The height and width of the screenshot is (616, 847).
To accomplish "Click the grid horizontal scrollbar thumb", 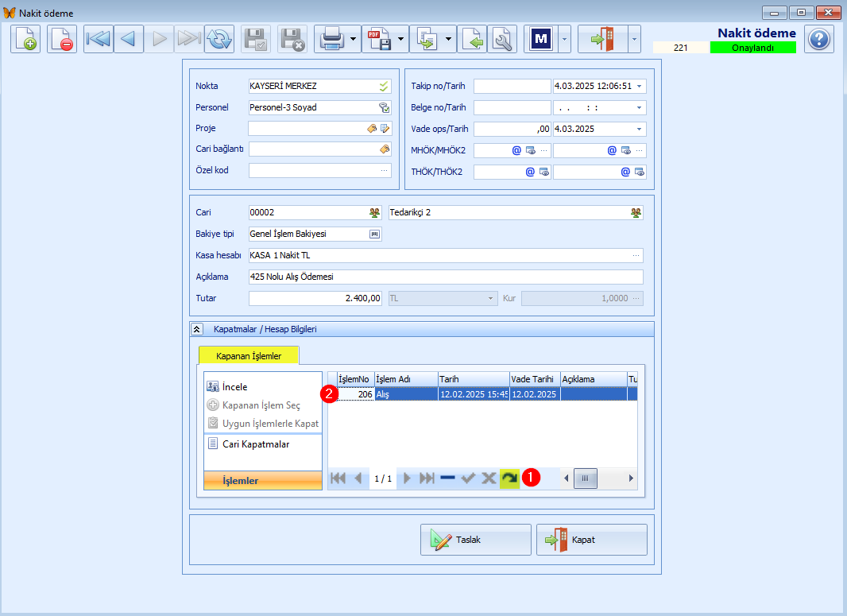I will tap(586, 478).
